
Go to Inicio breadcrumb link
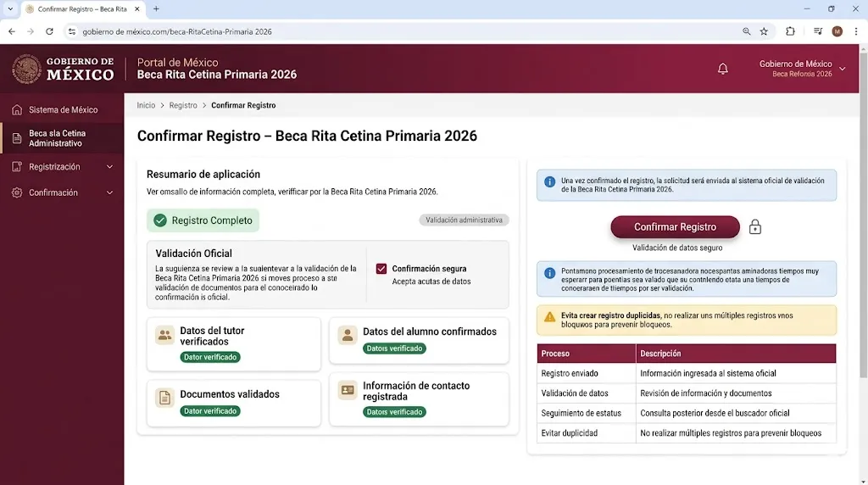[146, 105]
